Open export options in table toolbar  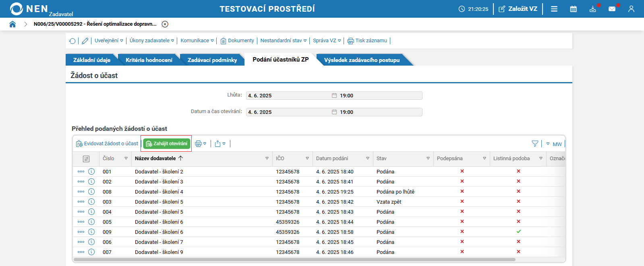point(220,144)
